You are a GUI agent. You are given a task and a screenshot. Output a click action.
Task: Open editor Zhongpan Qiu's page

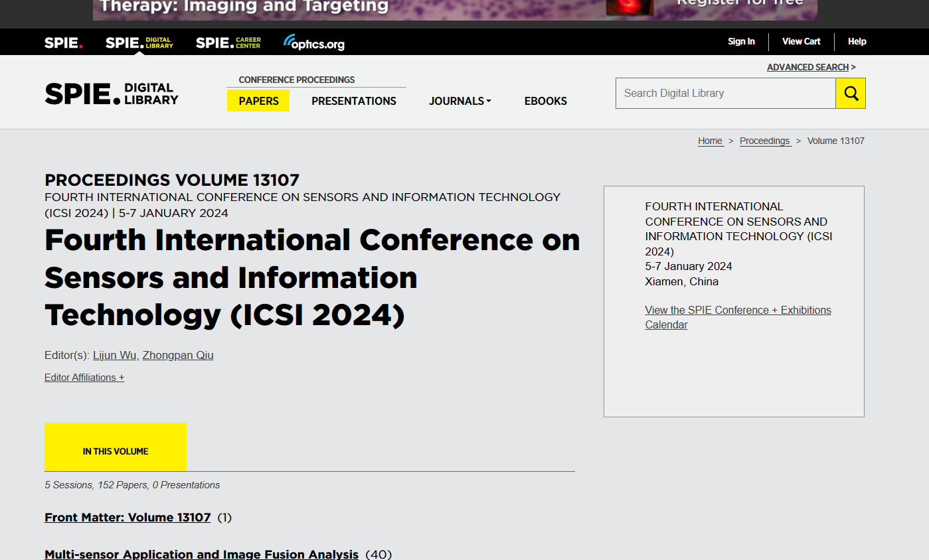click(x=178, y=355)
